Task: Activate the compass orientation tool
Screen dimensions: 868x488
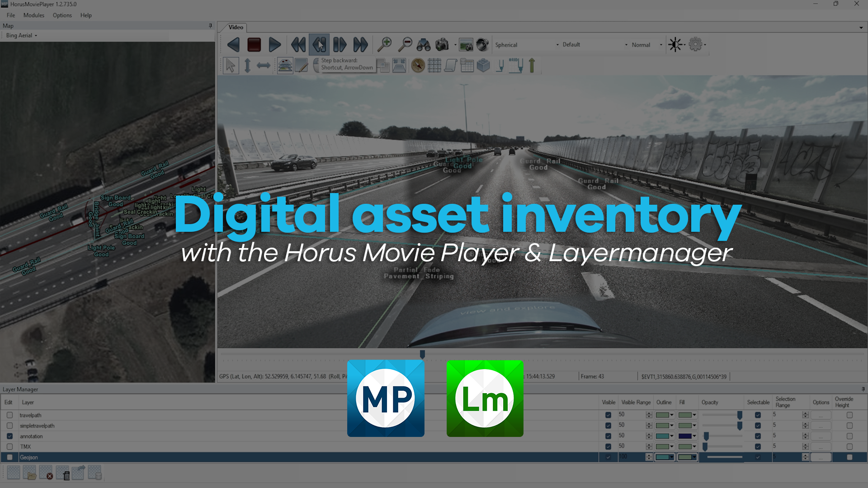Action: tap(417, 65)
